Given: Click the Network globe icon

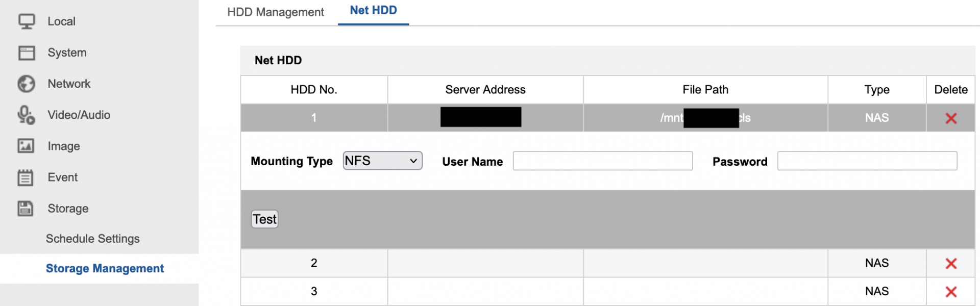Looking at the screenshot, I should point(27,84).
